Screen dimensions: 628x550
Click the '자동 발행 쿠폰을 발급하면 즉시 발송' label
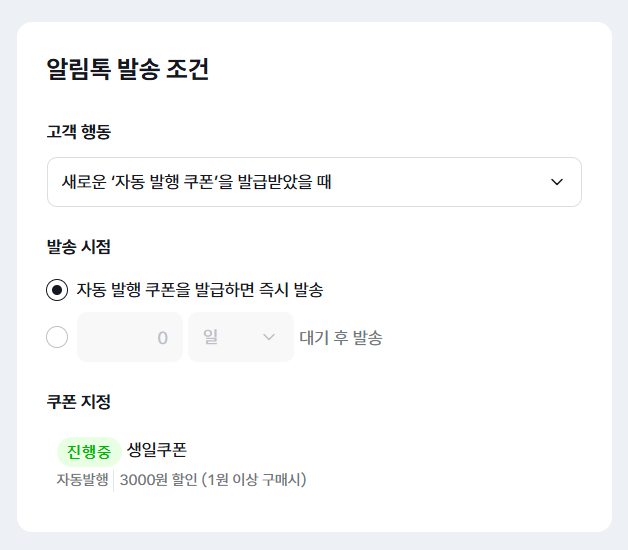tap(200, 290)
